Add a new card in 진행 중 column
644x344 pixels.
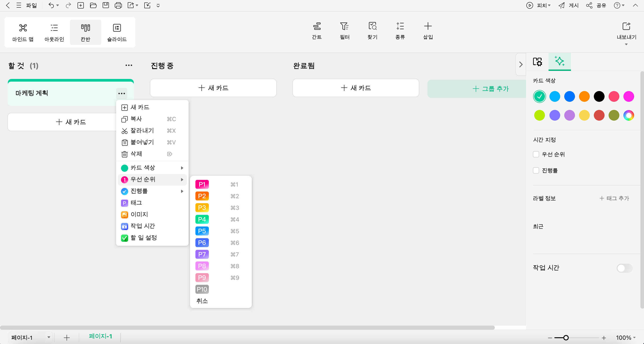tap(213, 88)
